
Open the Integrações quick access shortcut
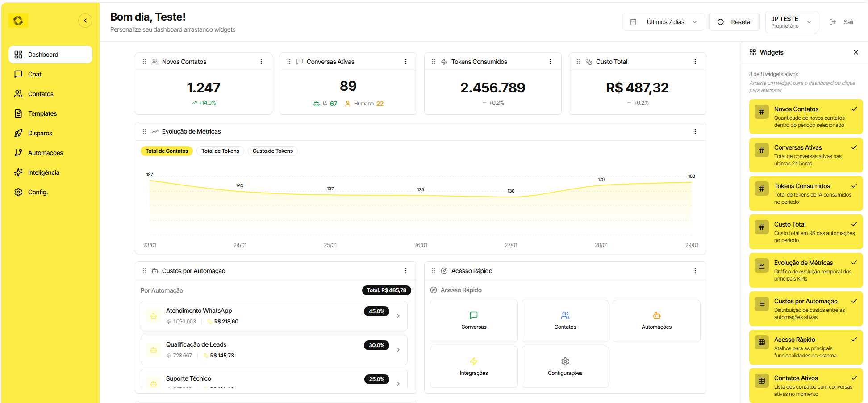tap(474, 367)
